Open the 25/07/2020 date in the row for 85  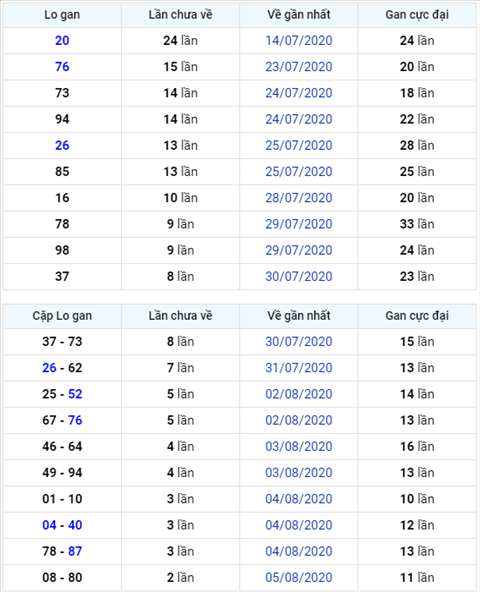tap(298, 171)
